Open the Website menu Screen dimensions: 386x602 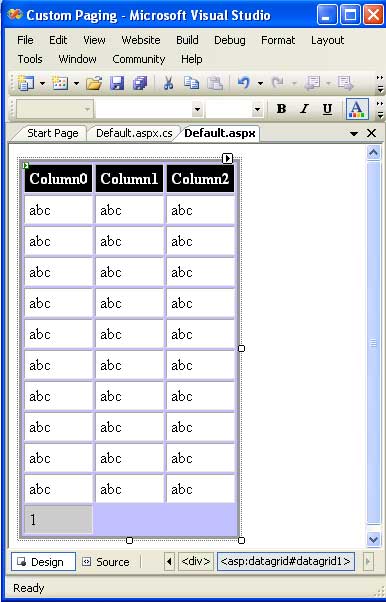click(141, 40)
